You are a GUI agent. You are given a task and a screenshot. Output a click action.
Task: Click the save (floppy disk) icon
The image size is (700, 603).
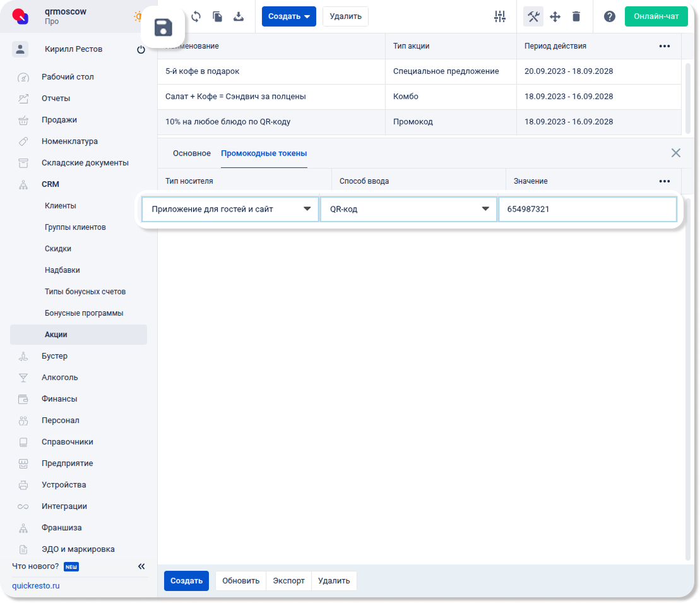point(163,28)
